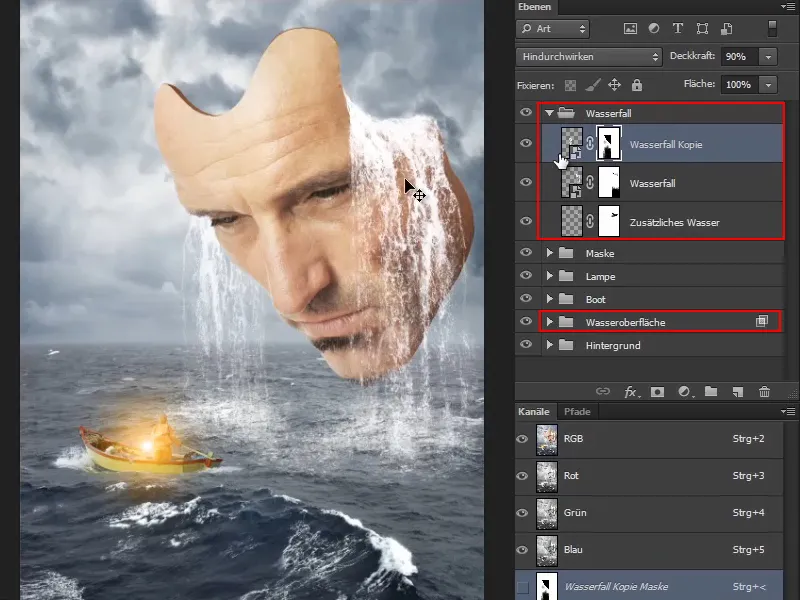Select the Rot channel row

point(649,476)
